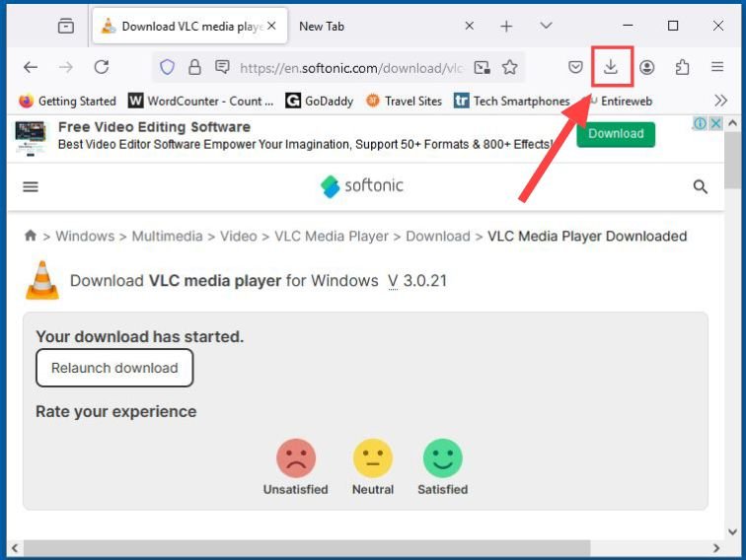746x560 pixels.
Task: Go to Softonic home breadcrumb icon
Action: pos(31,236)
